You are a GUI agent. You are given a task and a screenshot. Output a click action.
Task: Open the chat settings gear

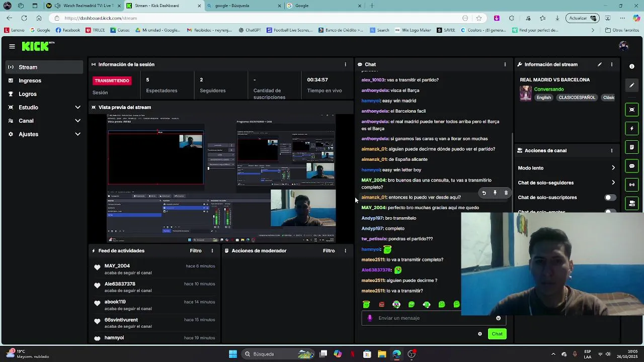pyautogui.click(x=480, y=334)
